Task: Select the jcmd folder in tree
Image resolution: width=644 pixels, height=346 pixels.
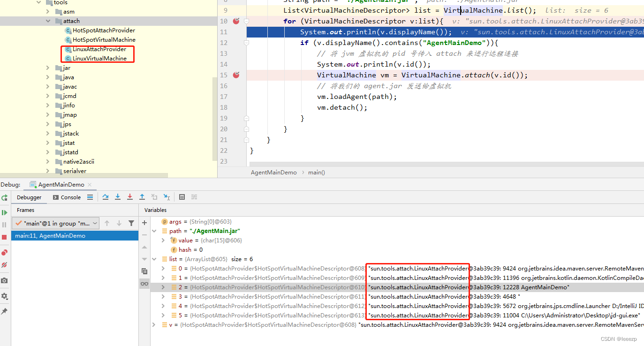Action: pyautogui.click(x=69, y=96)
